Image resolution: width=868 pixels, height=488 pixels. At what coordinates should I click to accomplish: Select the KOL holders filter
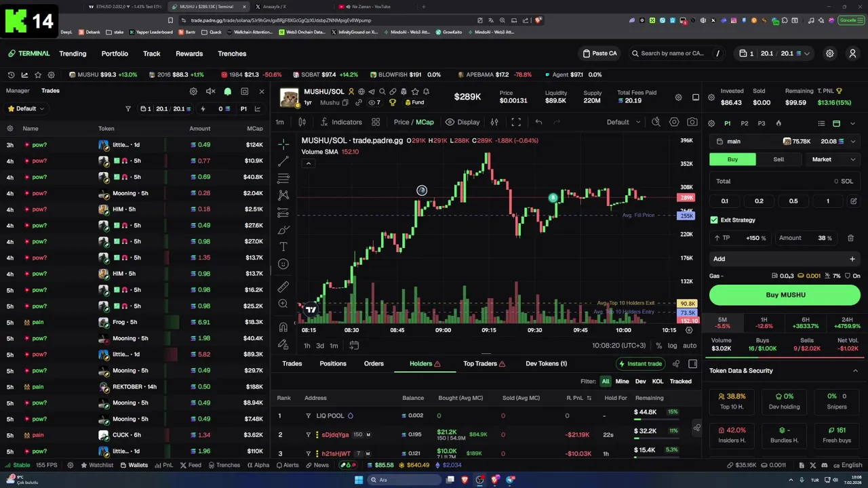tap(658, 382)
